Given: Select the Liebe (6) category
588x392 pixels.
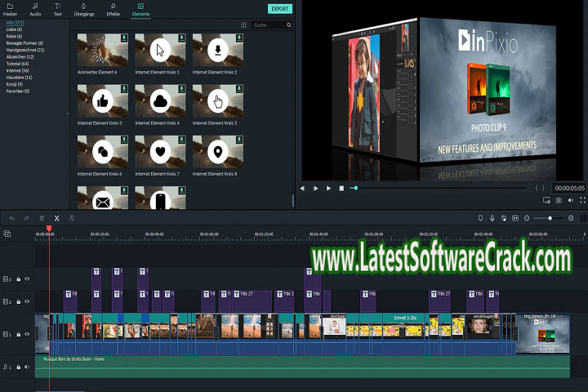Looking at the screenshot, I should (14, 29).
